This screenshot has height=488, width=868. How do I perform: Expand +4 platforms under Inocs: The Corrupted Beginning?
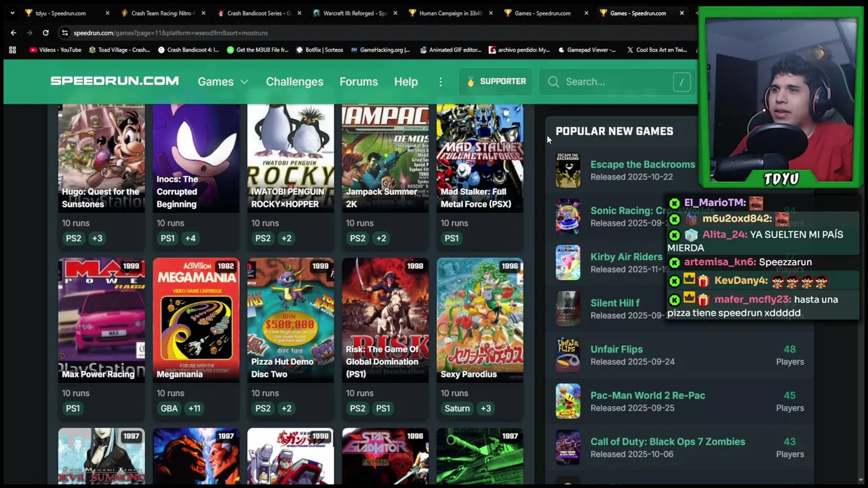tap(190, 238)
